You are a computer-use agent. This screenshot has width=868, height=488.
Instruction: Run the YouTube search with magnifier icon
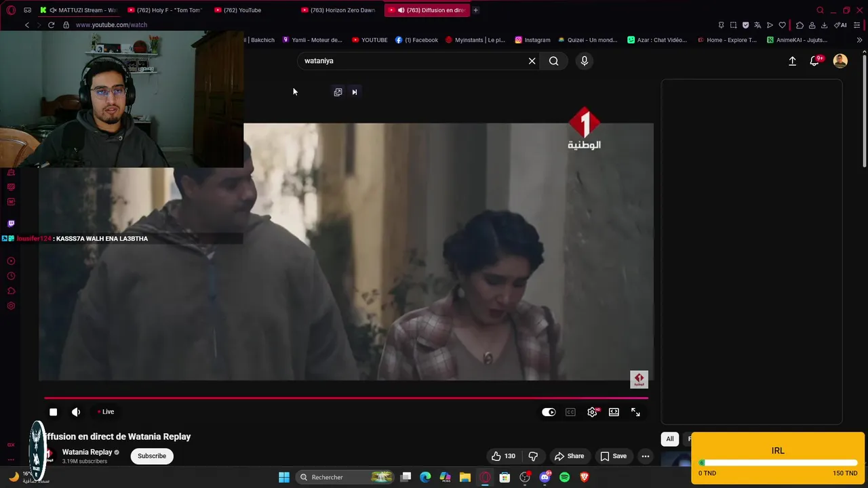click(x=554, y=61)
